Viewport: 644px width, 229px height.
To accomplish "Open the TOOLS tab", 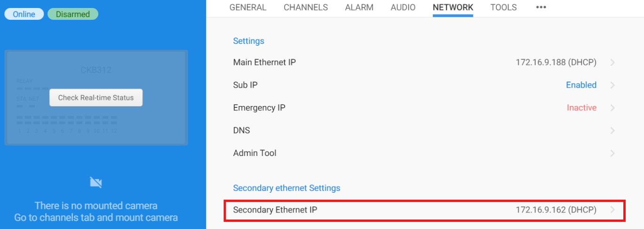I will (503, 8).
